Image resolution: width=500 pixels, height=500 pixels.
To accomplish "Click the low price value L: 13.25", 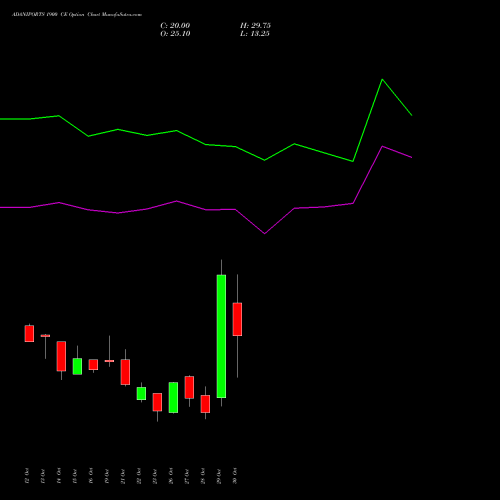I will 255,34.
